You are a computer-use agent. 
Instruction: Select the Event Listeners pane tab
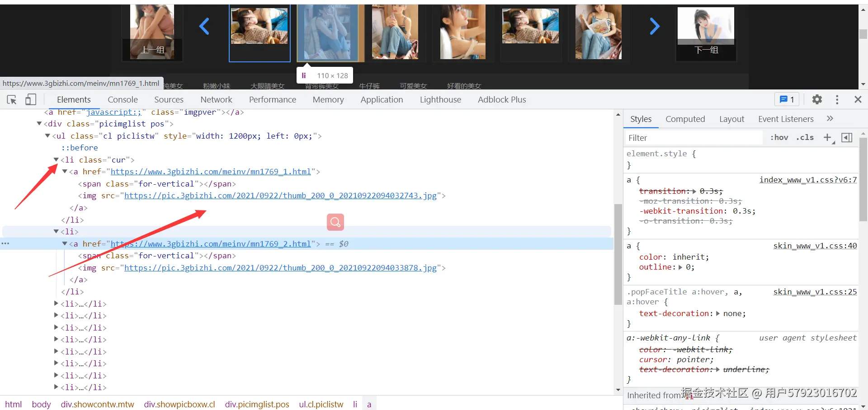(786, 119)
